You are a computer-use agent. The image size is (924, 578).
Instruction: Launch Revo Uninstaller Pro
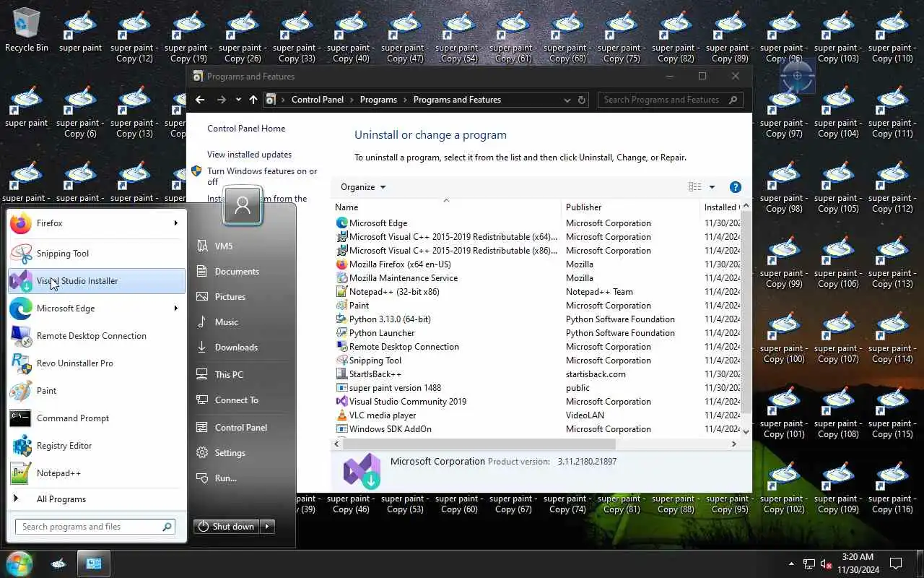point(97,363)
